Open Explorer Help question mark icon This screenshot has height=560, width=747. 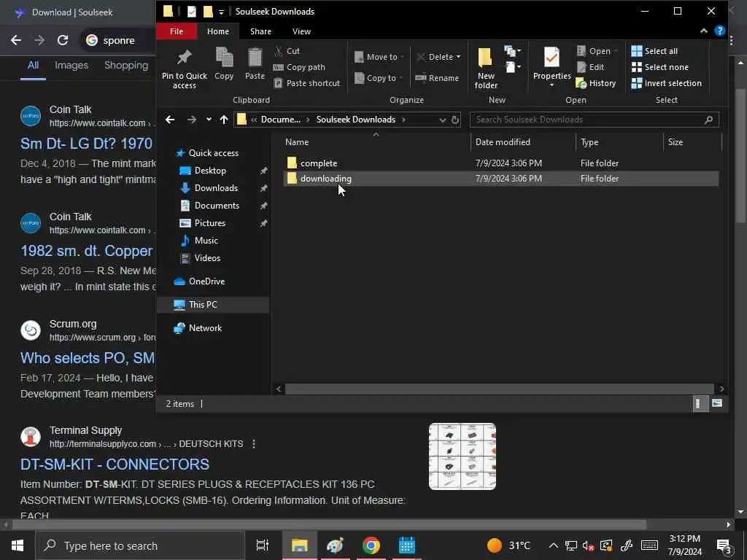(x=720, y=31)
